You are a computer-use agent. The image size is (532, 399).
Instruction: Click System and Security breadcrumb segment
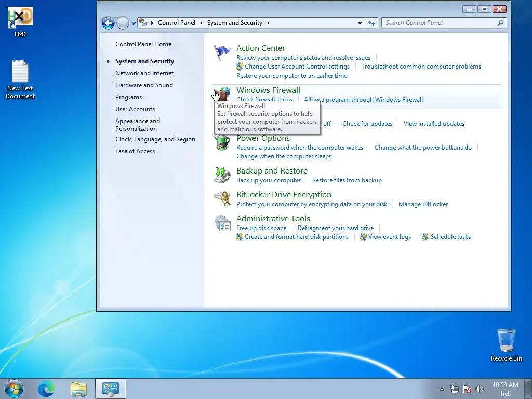235,23
